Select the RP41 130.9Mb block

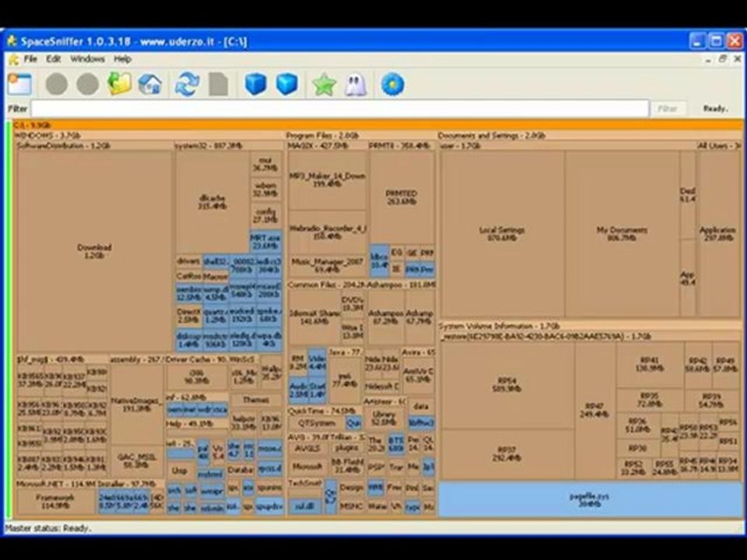pos(650,365)
